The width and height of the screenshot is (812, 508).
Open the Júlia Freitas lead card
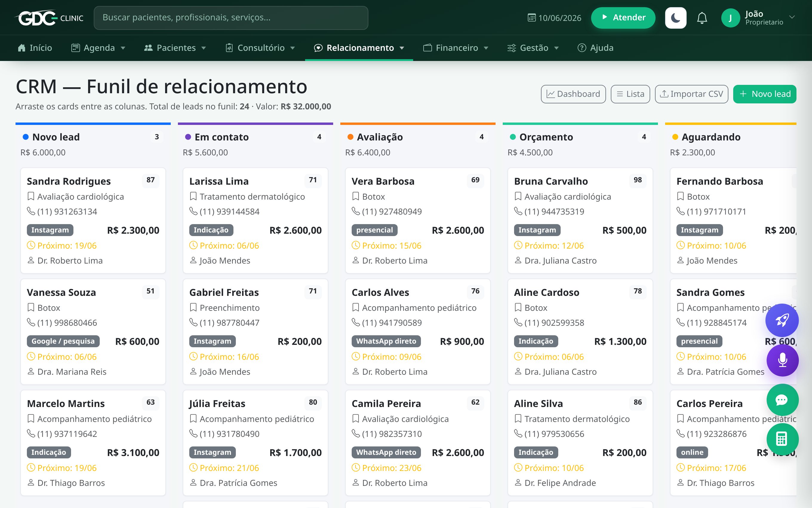[255, 443]
